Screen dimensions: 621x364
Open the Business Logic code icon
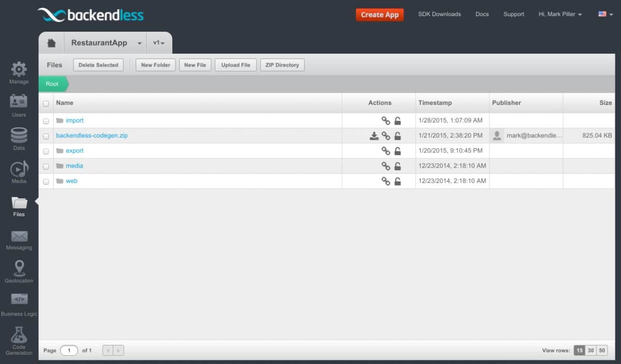19,299
